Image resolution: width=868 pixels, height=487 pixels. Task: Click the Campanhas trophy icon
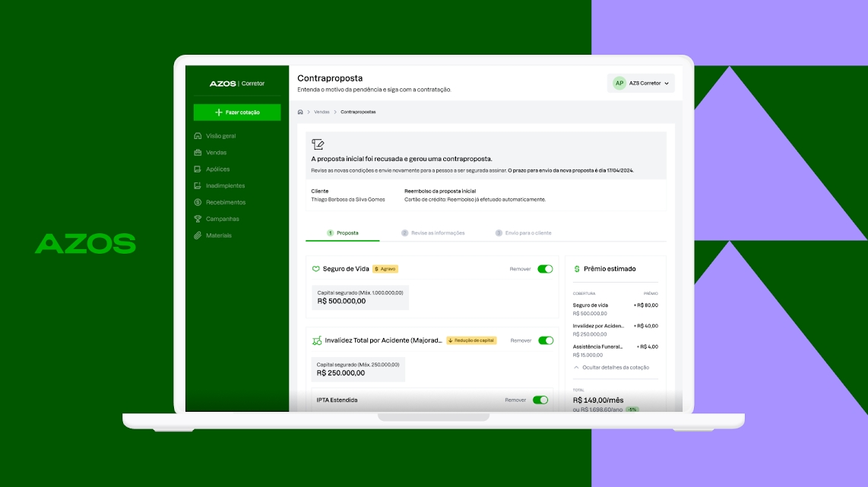[198, 219]
